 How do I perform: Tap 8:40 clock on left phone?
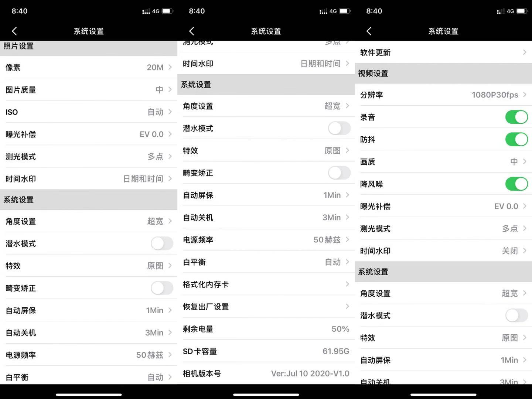(20, 11)
